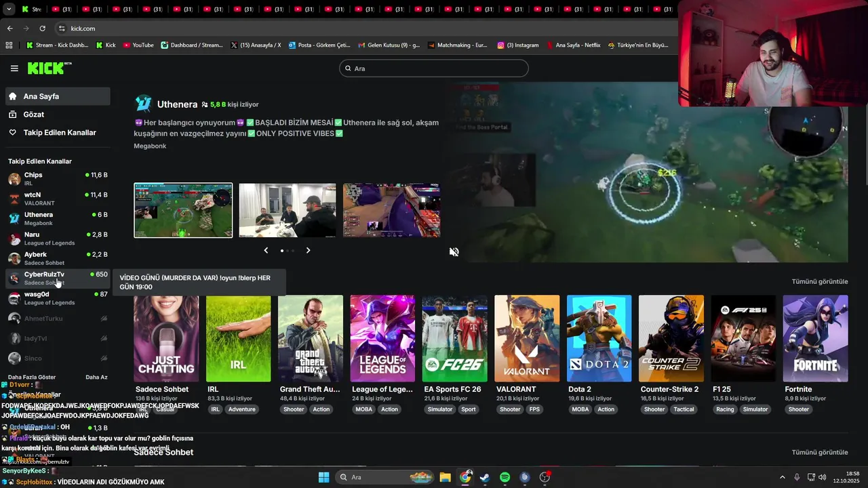Open offline AhmetTurku channel
868x488 pixels.
tap(58, 318)
